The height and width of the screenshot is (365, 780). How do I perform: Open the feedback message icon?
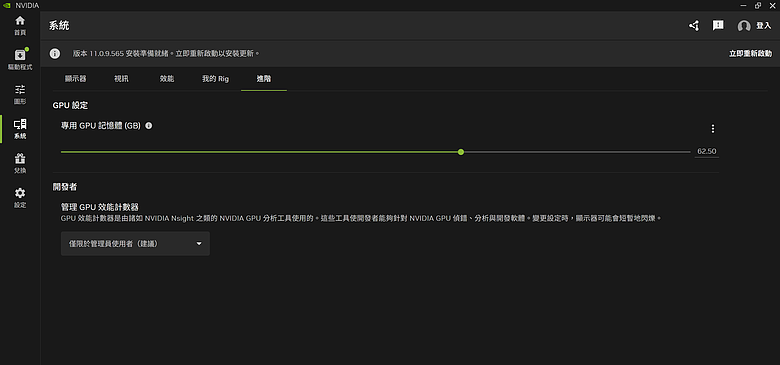pyautogui.click(x=718, y=25)
